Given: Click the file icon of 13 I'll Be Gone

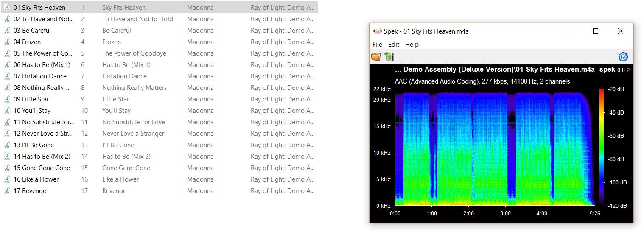Looking at the screenshot, I should [x=7, y=145].
